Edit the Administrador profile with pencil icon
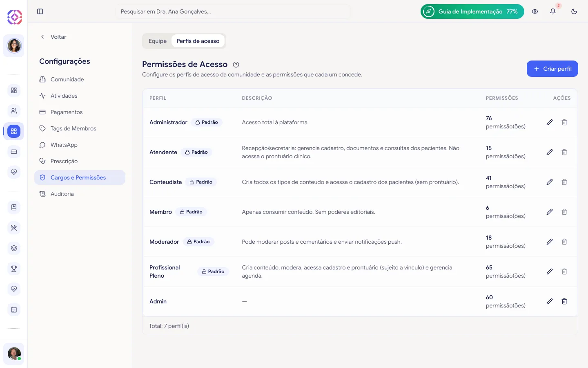 tap(550, 122)
